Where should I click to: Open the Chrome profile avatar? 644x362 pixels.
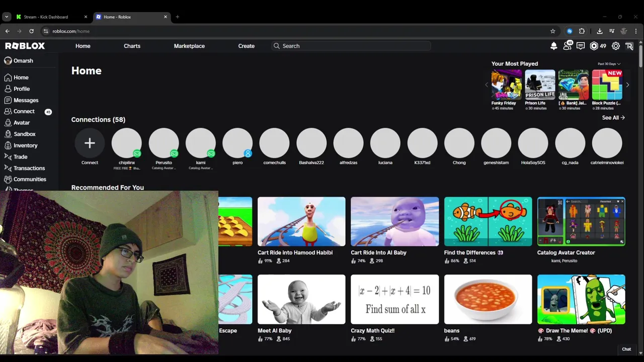624,31
